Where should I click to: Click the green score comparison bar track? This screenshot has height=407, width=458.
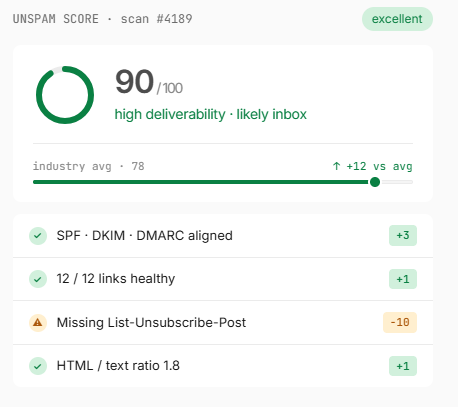coord(223,182)
